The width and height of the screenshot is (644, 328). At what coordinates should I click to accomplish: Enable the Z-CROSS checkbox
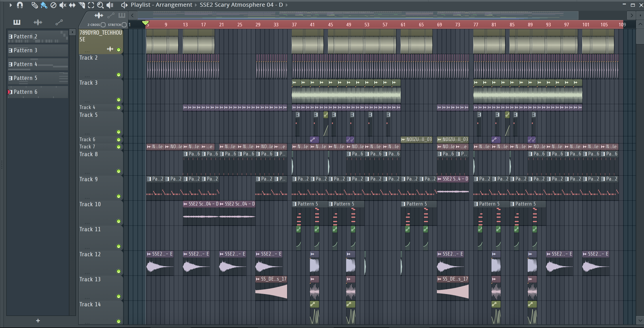[103, 25]
